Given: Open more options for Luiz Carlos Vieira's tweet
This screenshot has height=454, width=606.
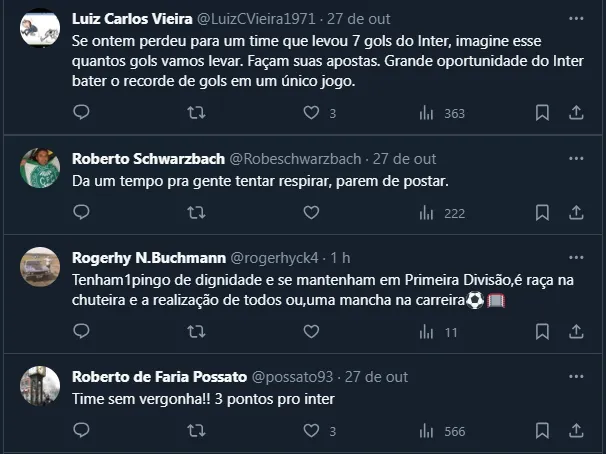Looking at the screenshot, I should coord(576,19).
